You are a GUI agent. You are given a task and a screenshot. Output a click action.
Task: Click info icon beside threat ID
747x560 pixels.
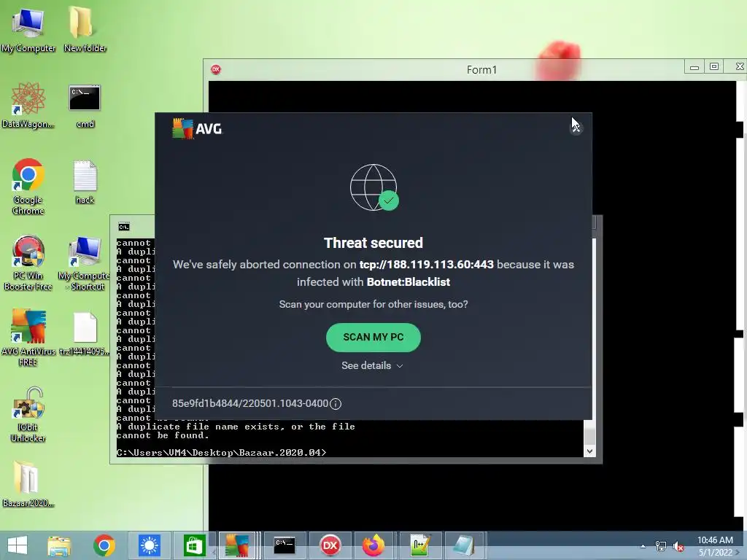click(x=336, y=404)
